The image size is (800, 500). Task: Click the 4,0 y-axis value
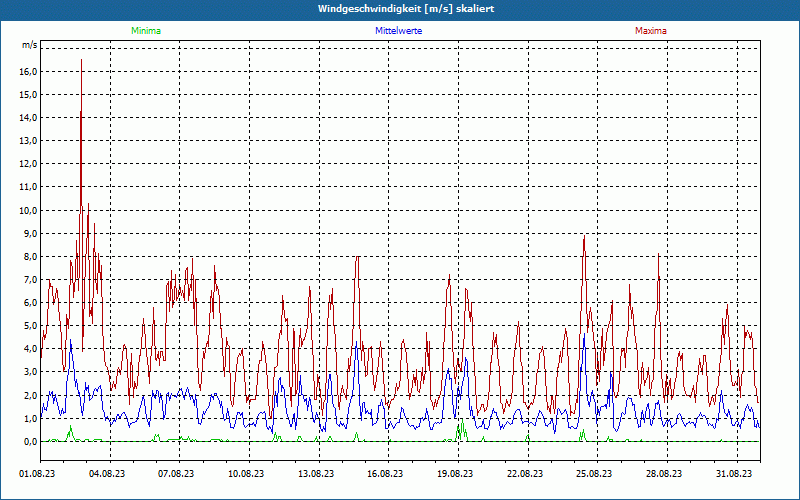(30, 349)
